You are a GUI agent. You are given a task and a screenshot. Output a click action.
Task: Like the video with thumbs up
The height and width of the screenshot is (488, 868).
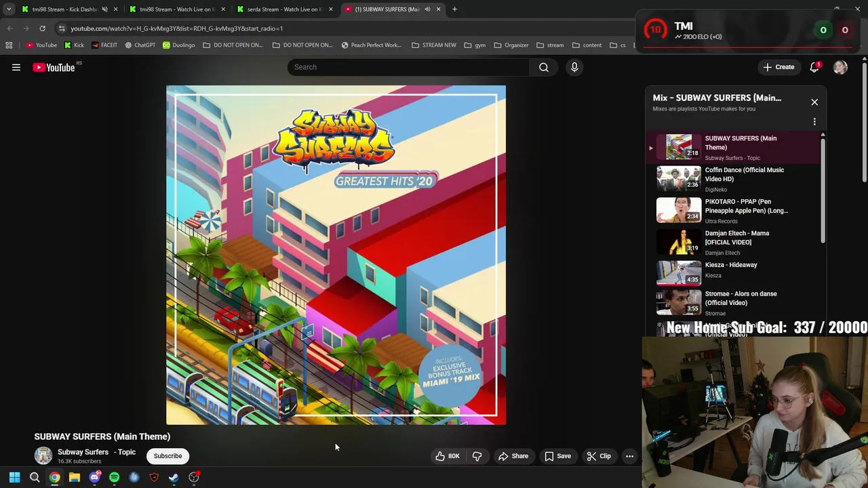(x=448, y=456)
